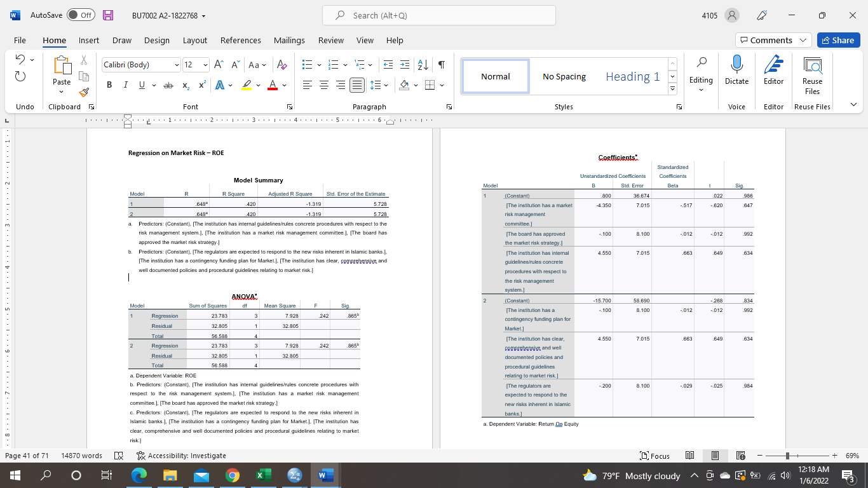Click the Comments button
The image size is (868, 488).
pyautogui.click(x=773, y=40)
